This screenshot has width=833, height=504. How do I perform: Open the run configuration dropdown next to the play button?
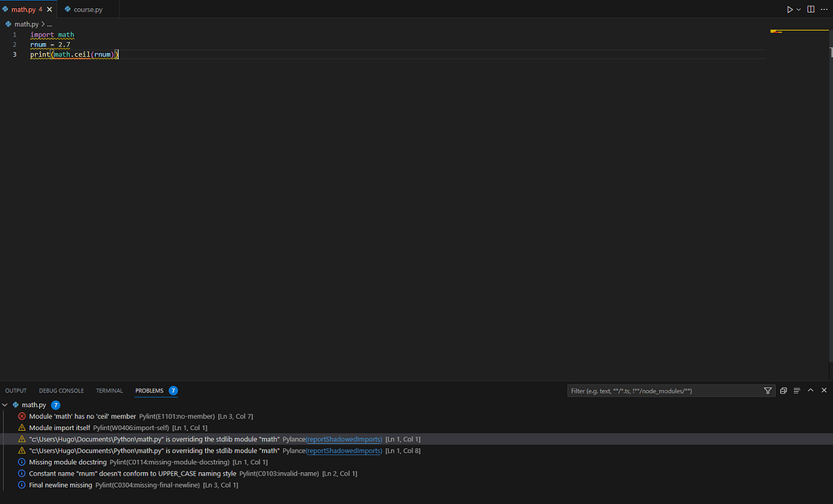coord(797,9)
